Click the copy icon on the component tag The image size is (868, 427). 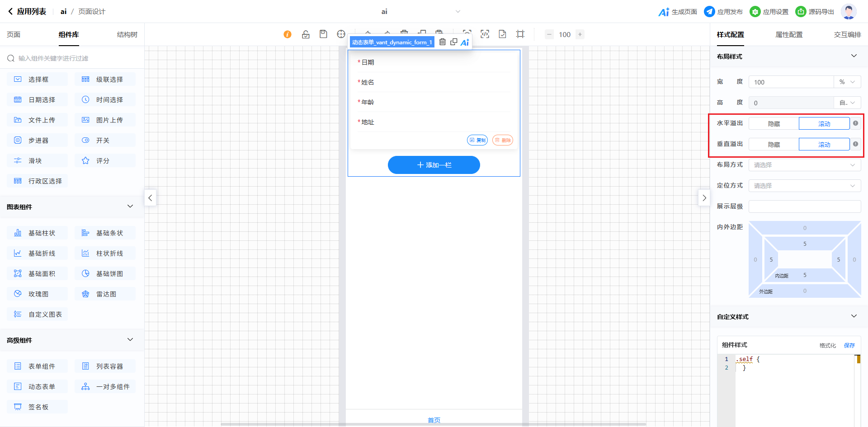point(453,42)
